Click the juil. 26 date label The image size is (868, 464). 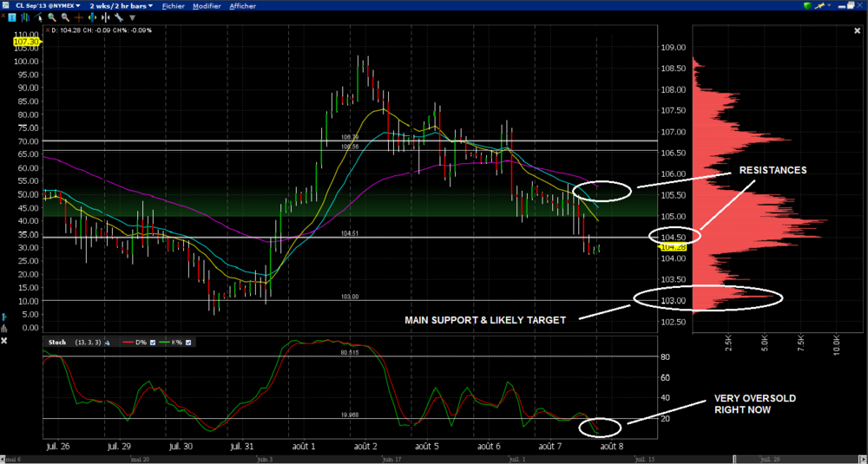(57, 445)
